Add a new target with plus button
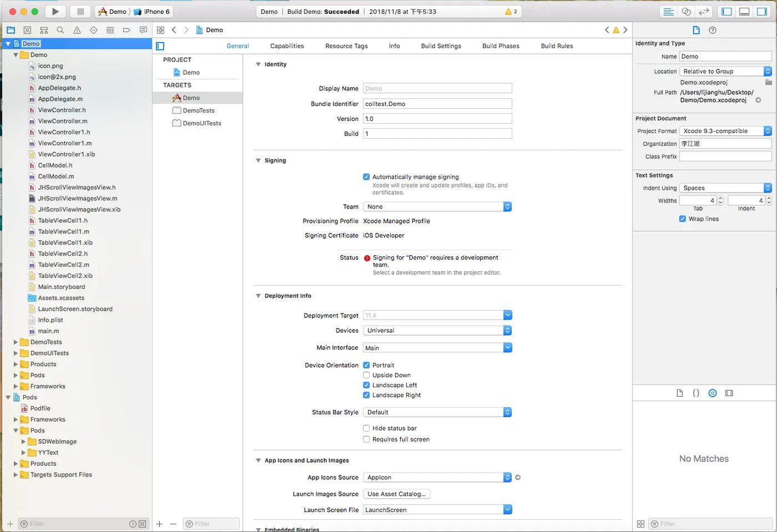This screenshot has width=777, height=532. tap(159, 524)
